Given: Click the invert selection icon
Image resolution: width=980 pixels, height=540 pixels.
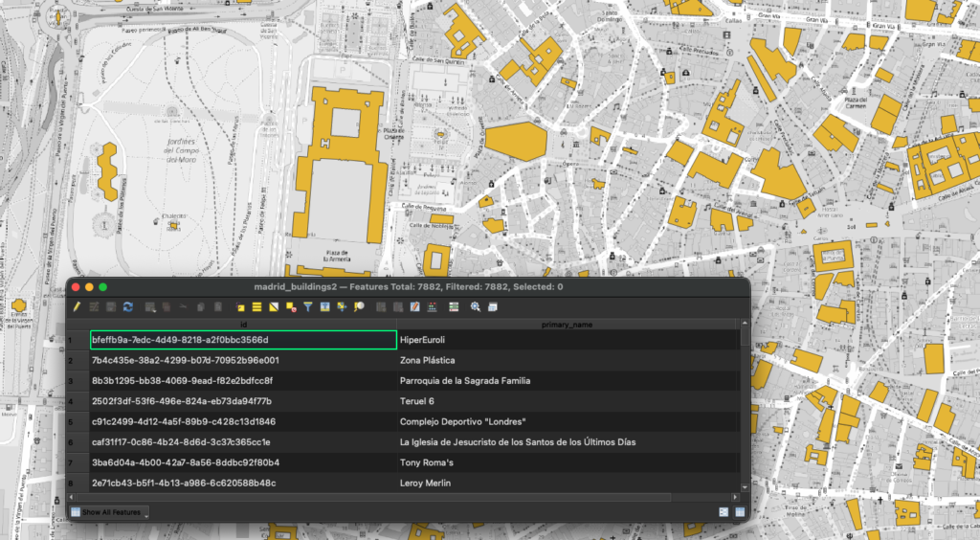Looking at the screenshot, I should [274, 307].
